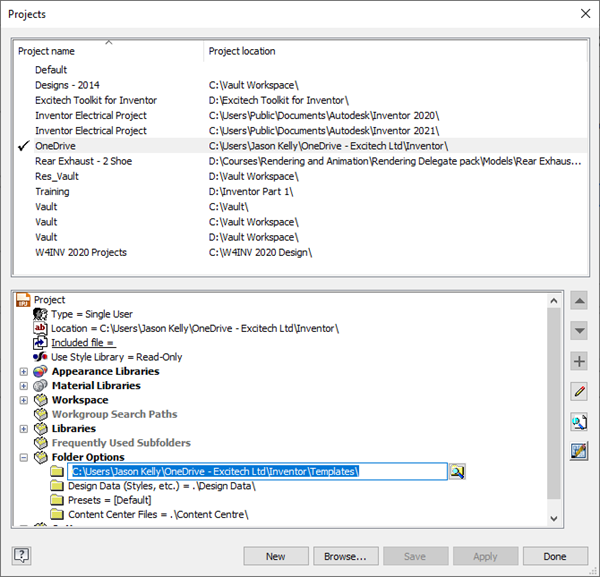Click the project tree scrollbar up arrow
The image size is (600, 577).
(553, 301)
